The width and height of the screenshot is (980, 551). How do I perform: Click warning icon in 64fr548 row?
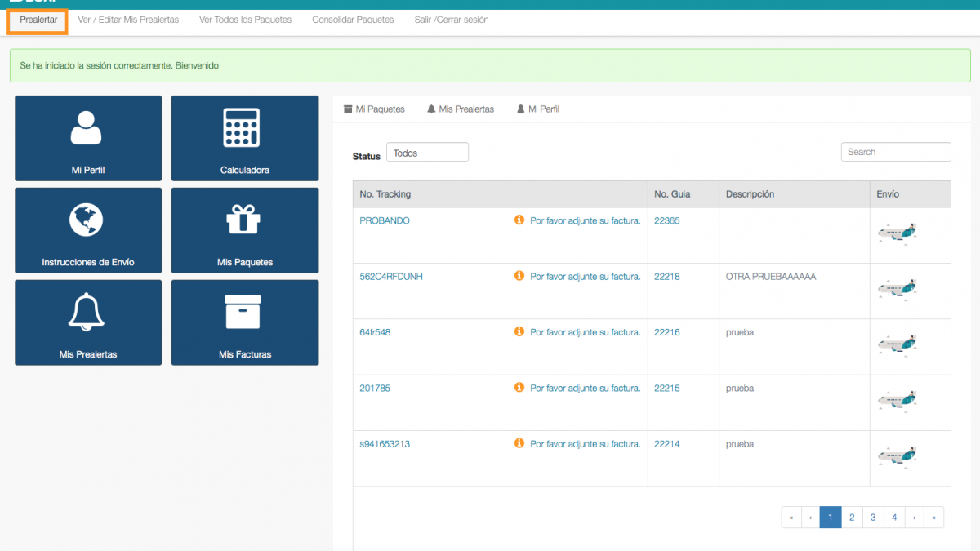(519, 332)
